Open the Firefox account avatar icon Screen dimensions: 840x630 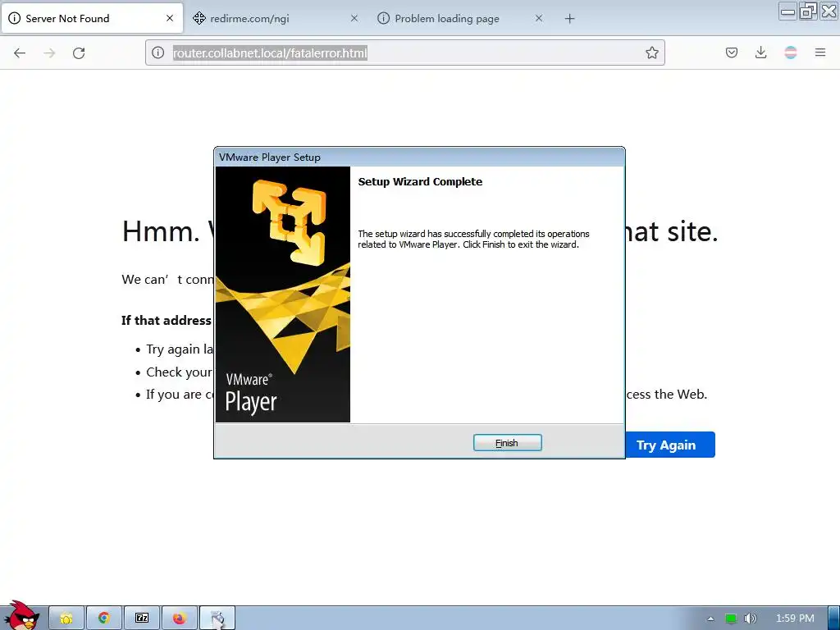tap(791, 52)
